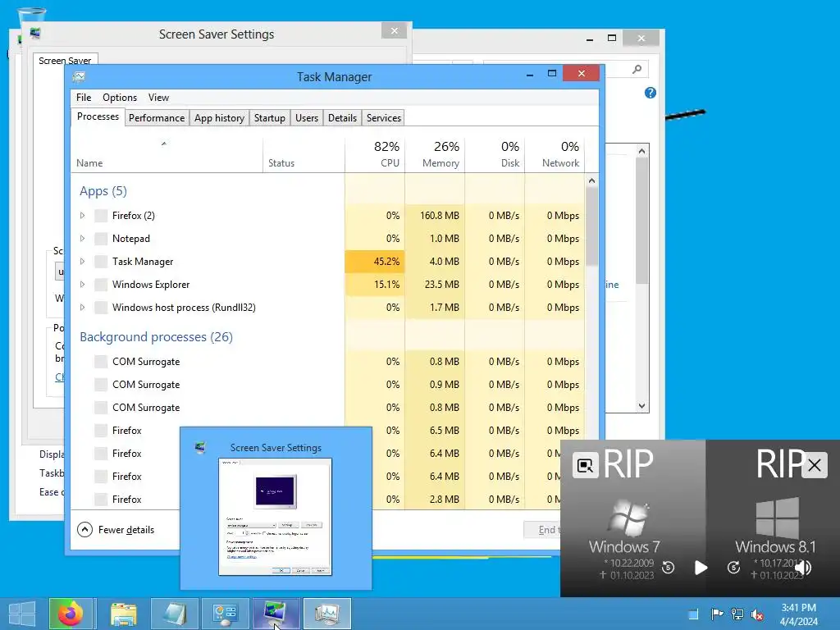Screen dimensions: 840x630
Task: Switch to Notepad on the taskbar
Action: click(174, 614)
